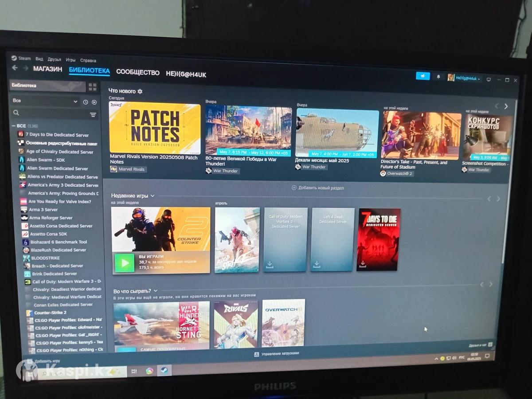
Task: Click the forward navigation arrow
Action: click(x=25, y=68)
